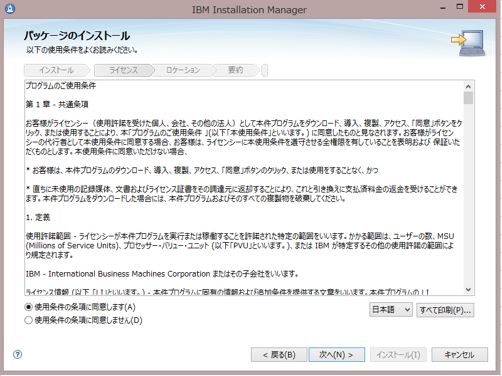Click the heading プログラムのご使用条件

click(61, 86)
